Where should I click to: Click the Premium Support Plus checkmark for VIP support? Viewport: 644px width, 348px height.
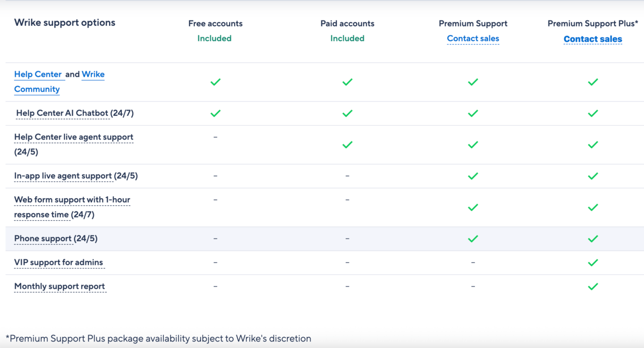[593, 262]
